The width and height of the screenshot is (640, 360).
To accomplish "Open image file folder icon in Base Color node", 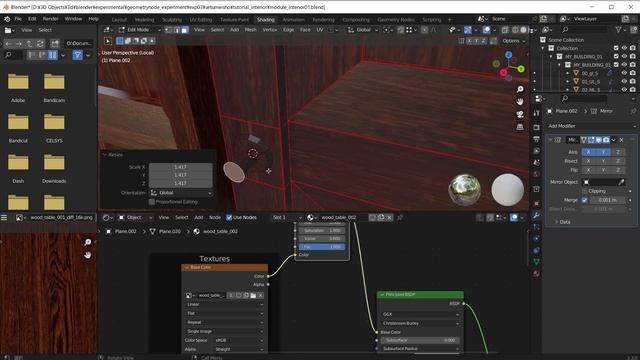I will coord(253,295).
